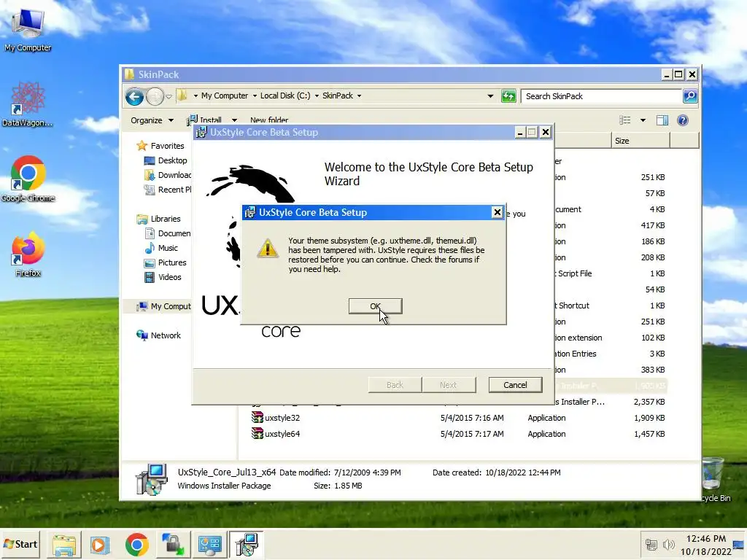Open control panel taskbar icon

point(209,545)
